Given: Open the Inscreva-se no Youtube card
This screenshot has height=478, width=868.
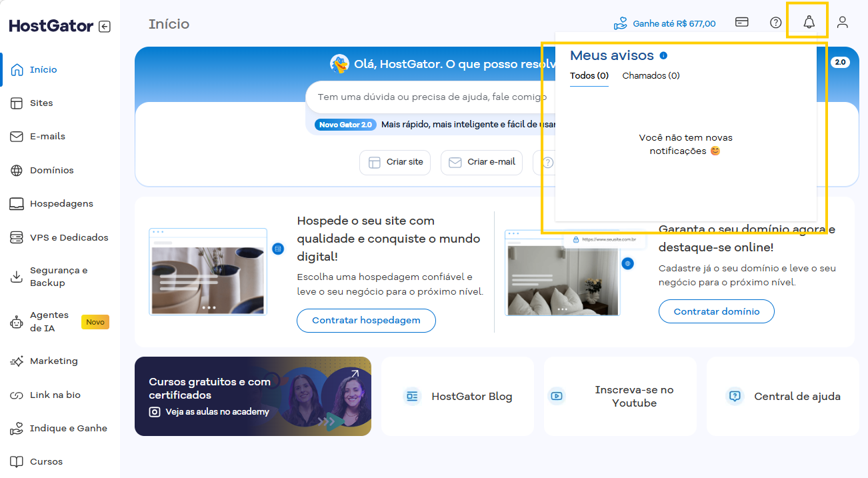Looking at the screenshot, I should click(620, 396).
